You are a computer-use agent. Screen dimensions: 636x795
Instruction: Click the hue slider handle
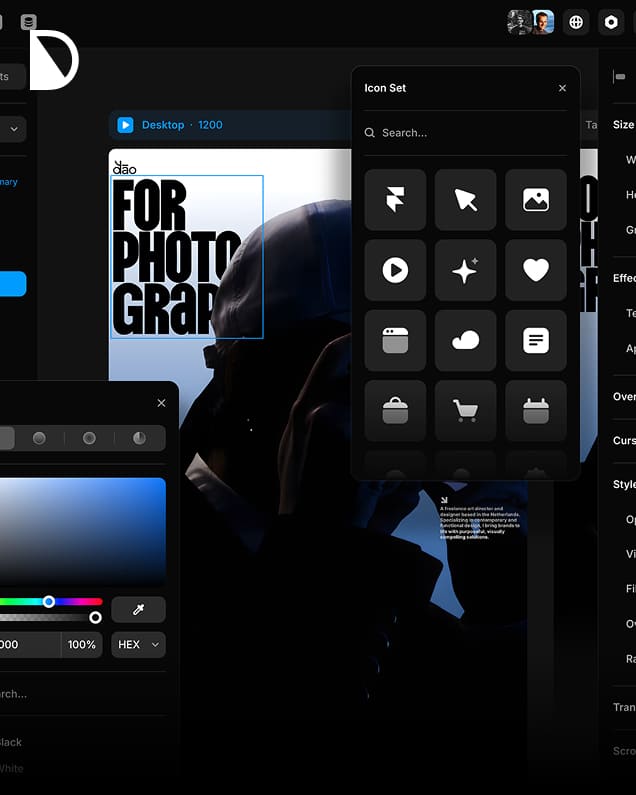tap(49, 601)
